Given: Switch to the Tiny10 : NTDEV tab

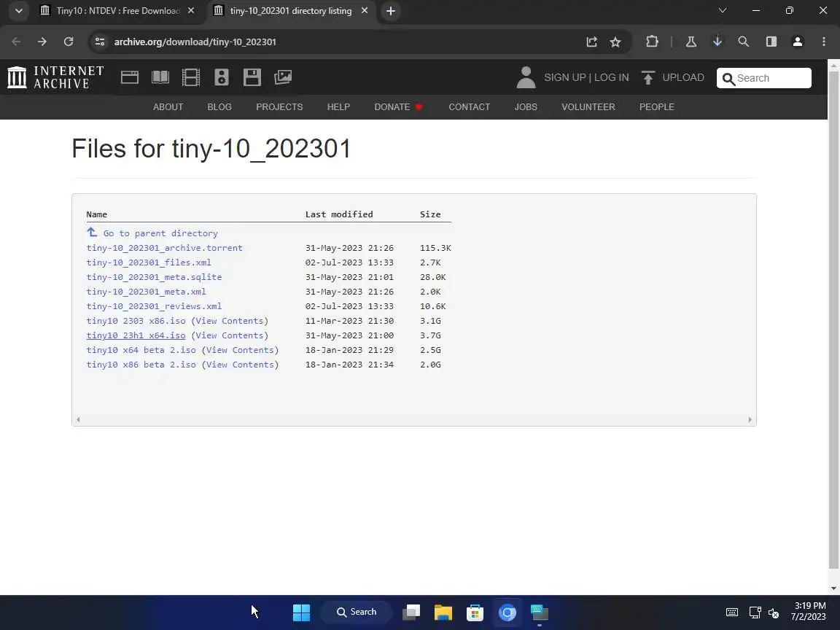Looking at the screenshot, I should pos(118,11).
